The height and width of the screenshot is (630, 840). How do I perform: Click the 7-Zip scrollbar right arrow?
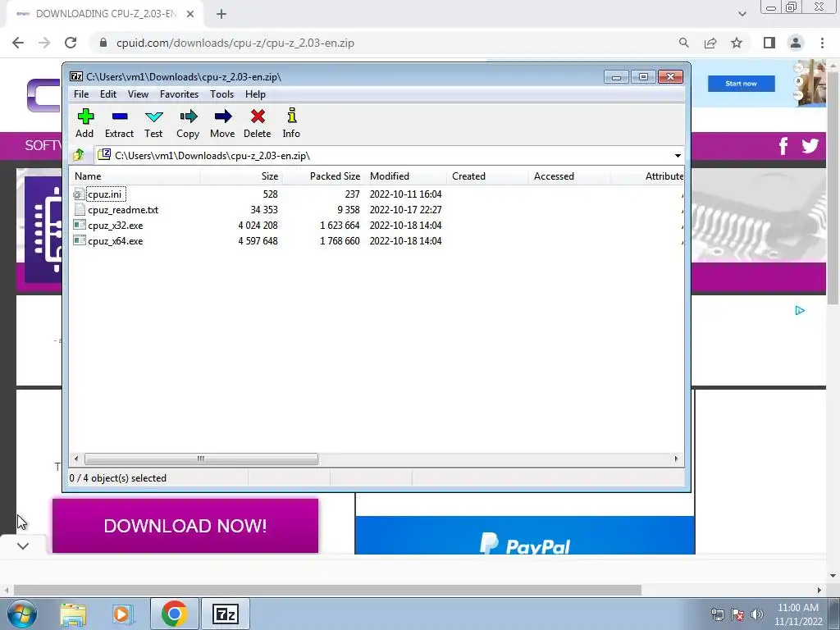tap(676, 459)
